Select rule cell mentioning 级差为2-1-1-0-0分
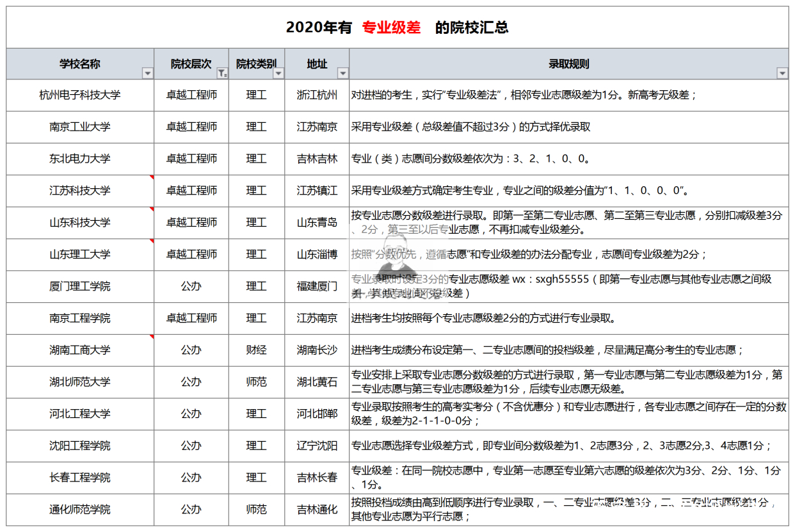Screen dimensions: 795x532 [x=569, y=414]
